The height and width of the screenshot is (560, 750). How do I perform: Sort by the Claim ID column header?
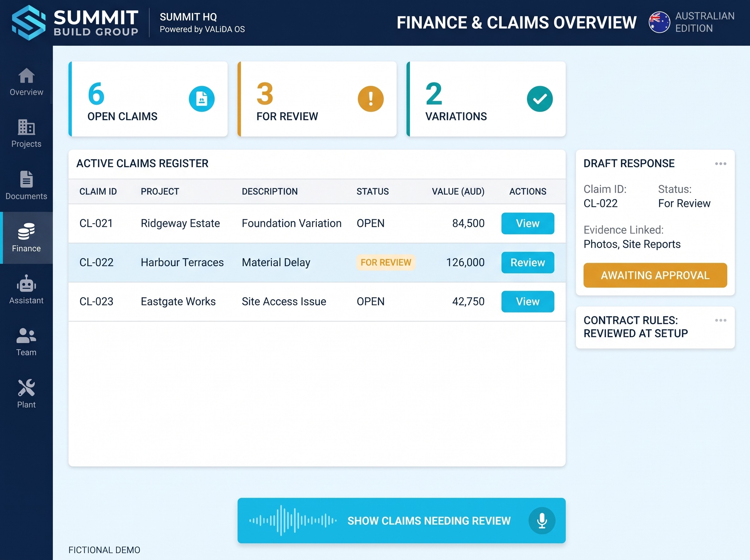(x=98, y=192)
